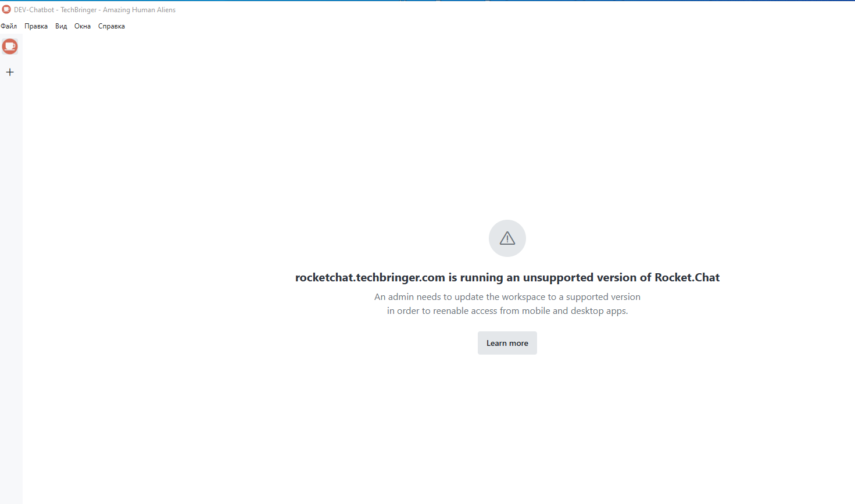This screenshot has height=504, width=855.
Task: Open the Справка menu
Action: pos(112,26)
